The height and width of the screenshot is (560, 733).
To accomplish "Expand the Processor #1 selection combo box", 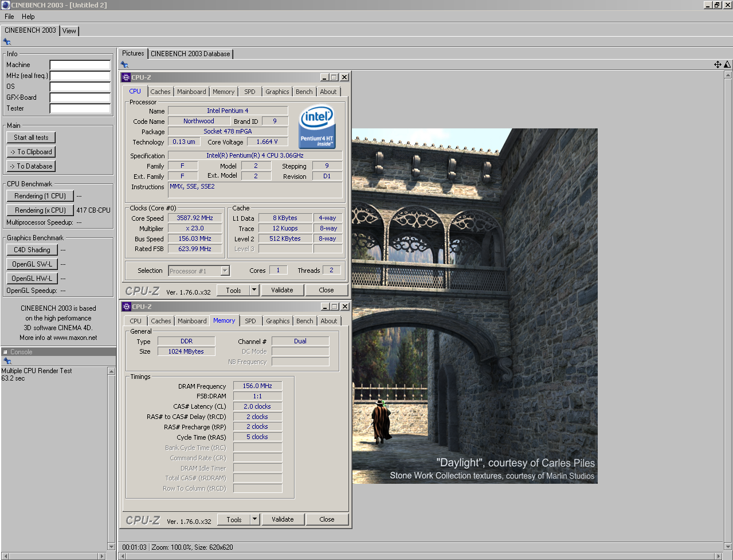I will (225, 271).
